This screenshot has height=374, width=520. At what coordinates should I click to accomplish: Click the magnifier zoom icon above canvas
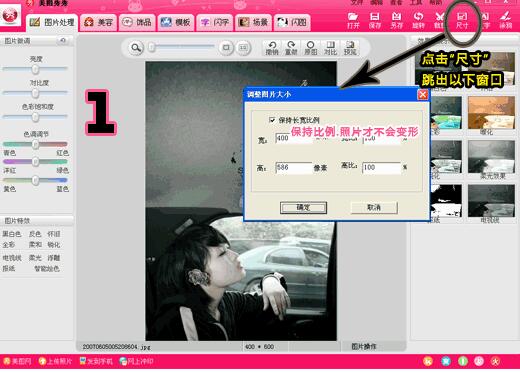[x=136, y=48]
